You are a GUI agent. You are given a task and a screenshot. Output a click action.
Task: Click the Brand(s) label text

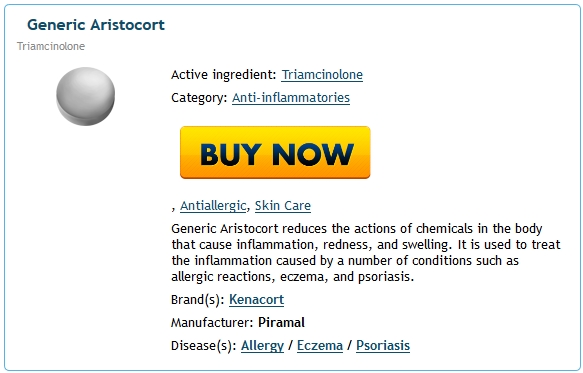tap(197, 300)
